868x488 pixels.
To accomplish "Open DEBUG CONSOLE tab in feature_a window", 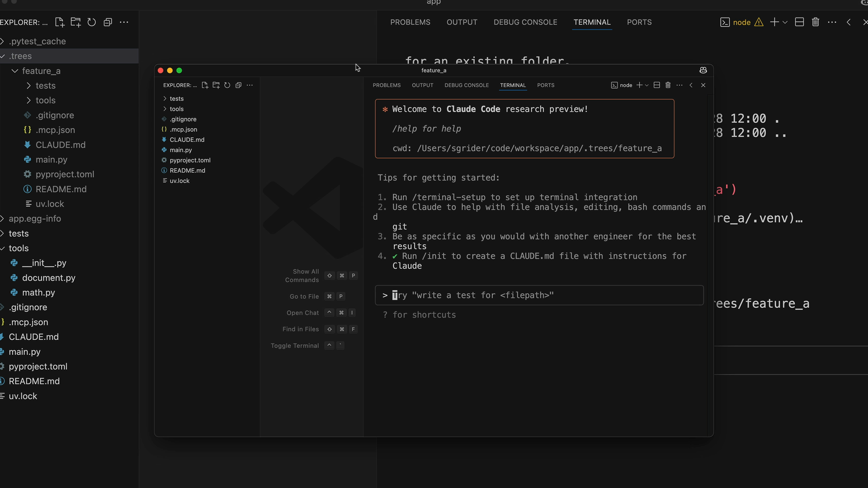I will [467, 85].
